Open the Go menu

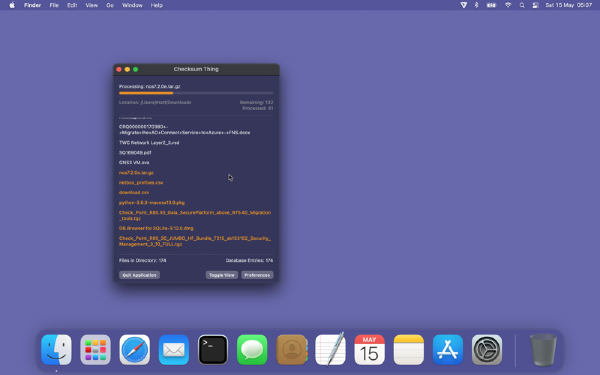(x=110, y=5)
